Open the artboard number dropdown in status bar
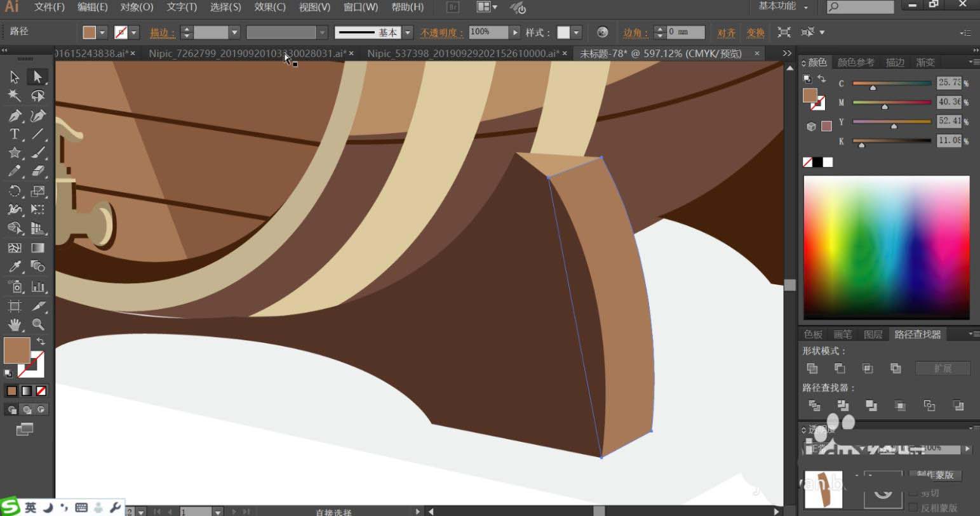 [218, 512]
